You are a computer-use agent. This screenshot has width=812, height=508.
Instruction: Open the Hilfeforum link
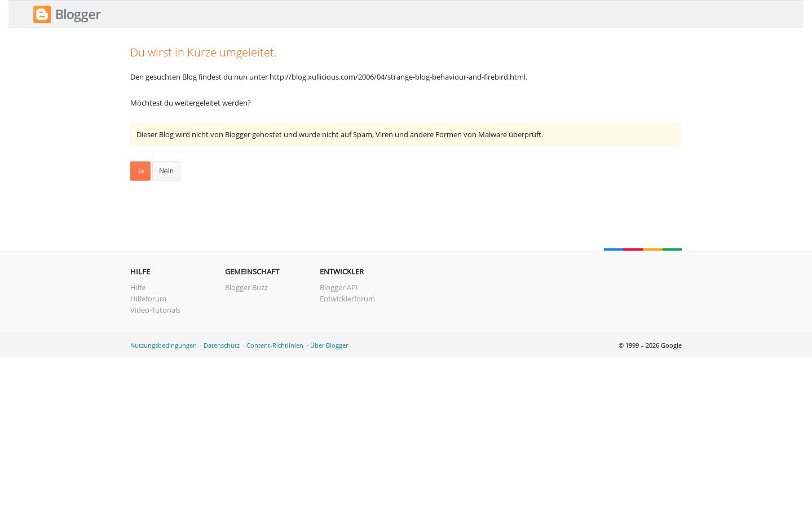point(148,299)
